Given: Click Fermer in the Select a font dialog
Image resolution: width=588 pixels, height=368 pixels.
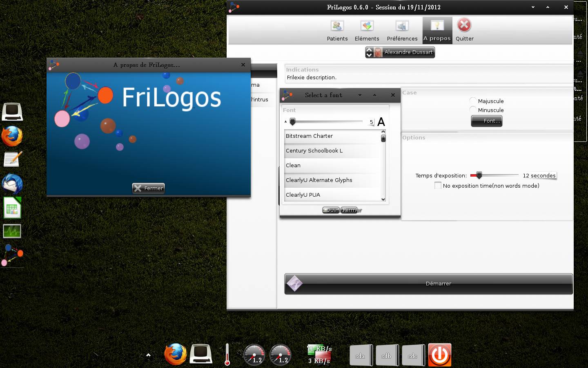Looking at the screenshot, I should [x=350, y=210].
